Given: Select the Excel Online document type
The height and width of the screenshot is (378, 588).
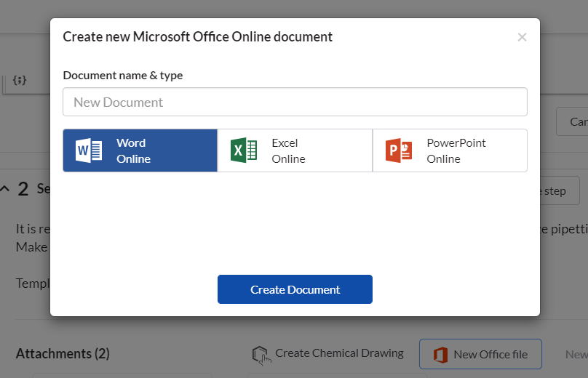Looking at the screenshot, I should point(295,150).
